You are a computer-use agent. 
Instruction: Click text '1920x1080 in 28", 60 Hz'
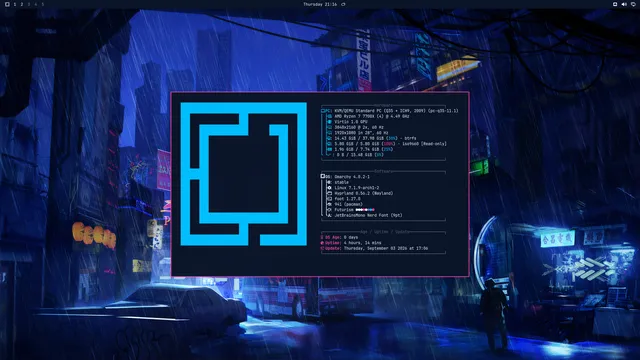point(361,133)
